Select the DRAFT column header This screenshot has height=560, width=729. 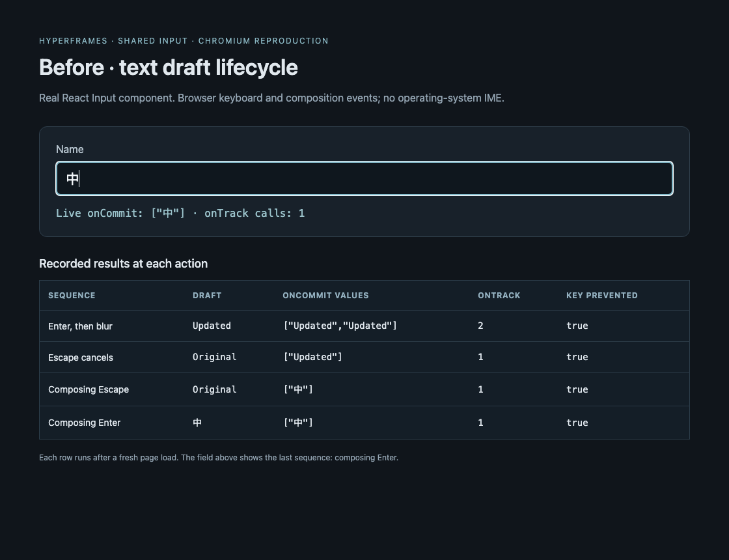tap(207, 296)
